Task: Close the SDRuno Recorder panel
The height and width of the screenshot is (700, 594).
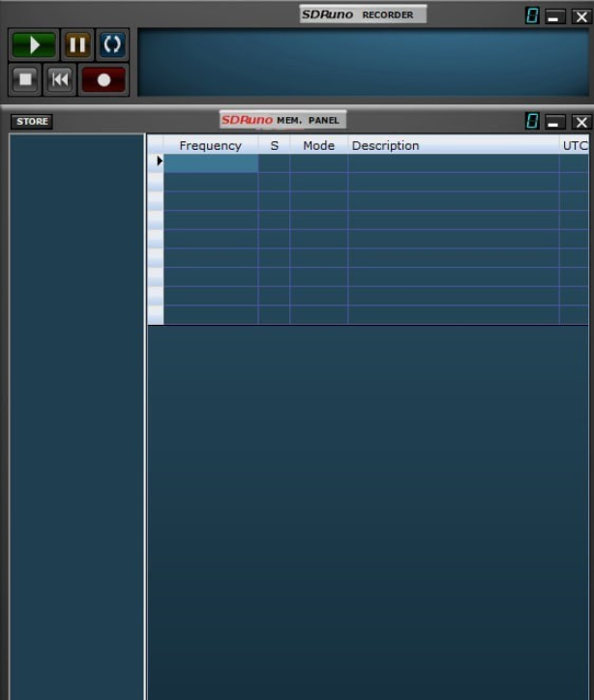Action: (581, 17)
